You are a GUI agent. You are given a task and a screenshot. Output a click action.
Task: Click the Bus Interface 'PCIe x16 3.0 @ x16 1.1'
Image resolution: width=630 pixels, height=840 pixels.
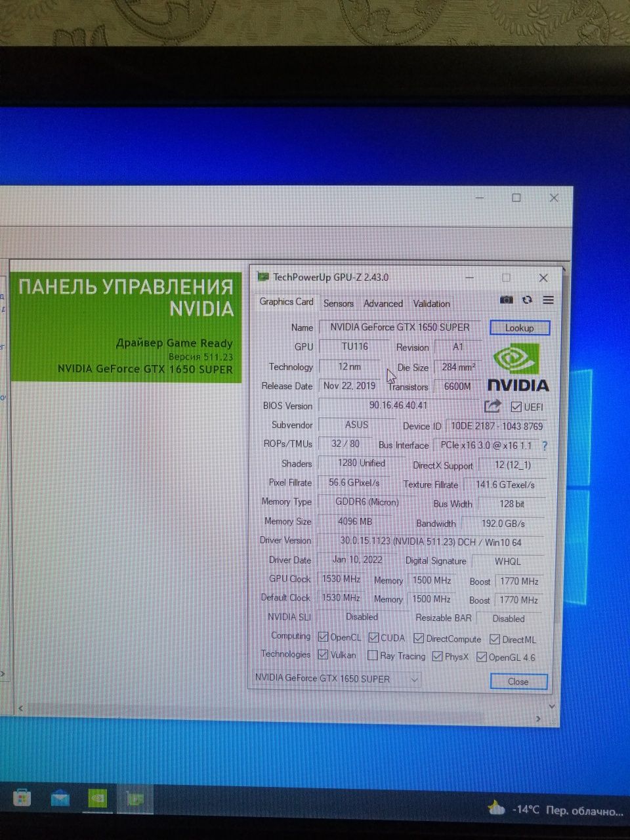click(x=486, y=445)
